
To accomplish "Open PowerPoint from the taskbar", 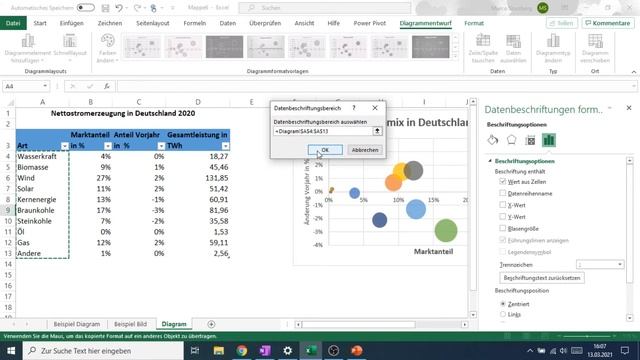I will (357, 351).
